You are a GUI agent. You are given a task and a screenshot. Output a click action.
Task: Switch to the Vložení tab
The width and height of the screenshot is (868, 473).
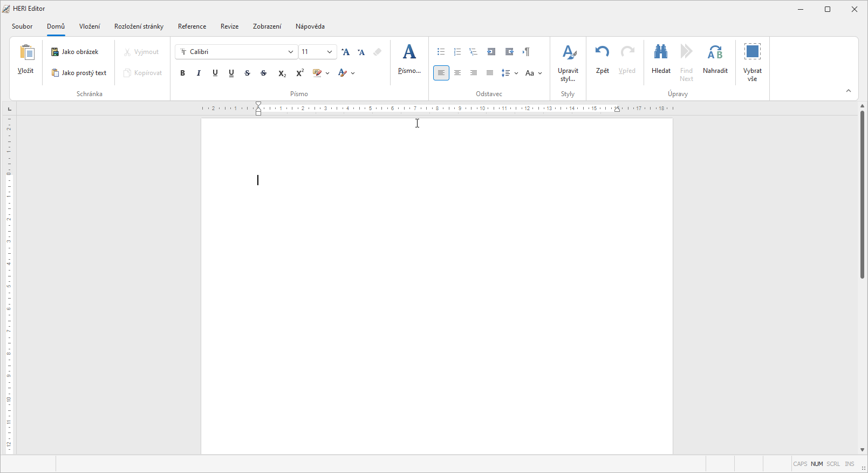90,26
